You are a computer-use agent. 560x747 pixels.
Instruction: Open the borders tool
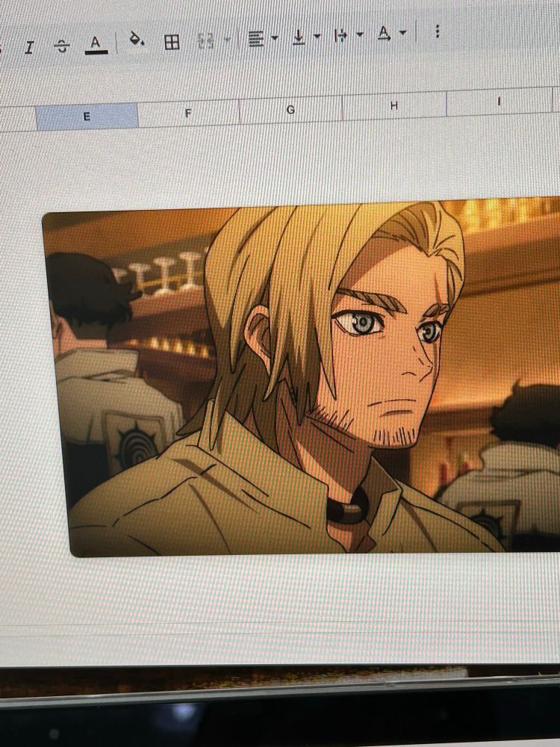coord(172,42)
